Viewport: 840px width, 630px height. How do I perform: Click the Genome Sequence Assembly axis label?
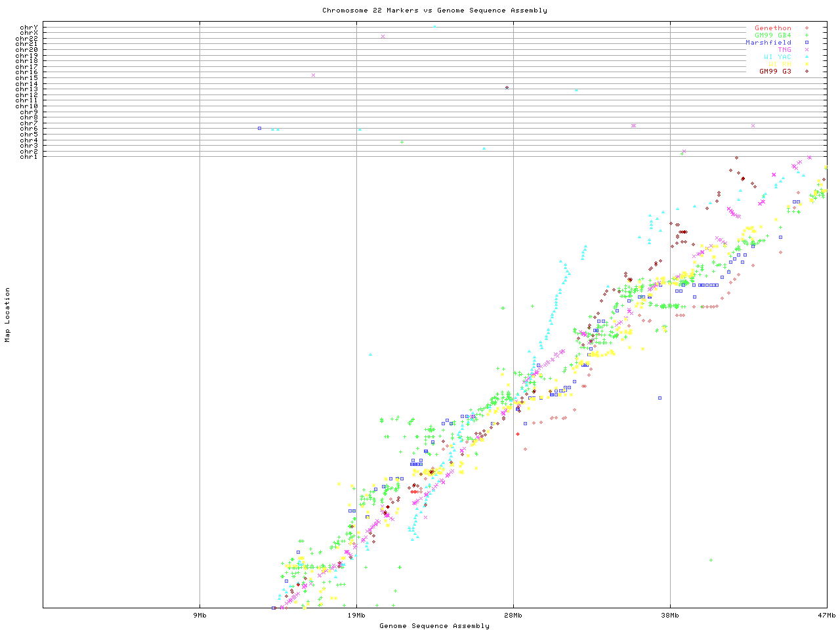pyautogui.click(x=434, y=625)
